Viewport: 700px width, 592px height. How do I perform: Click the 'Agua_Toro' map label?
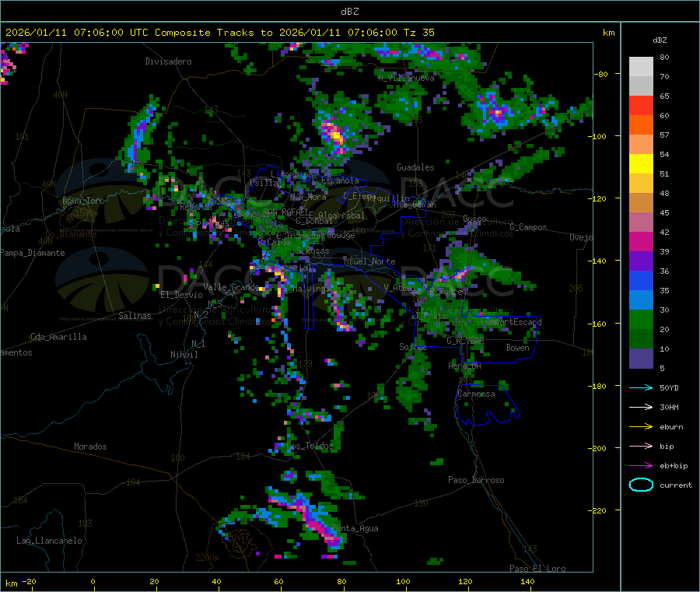pyautogui.click(x=83, y=201)
